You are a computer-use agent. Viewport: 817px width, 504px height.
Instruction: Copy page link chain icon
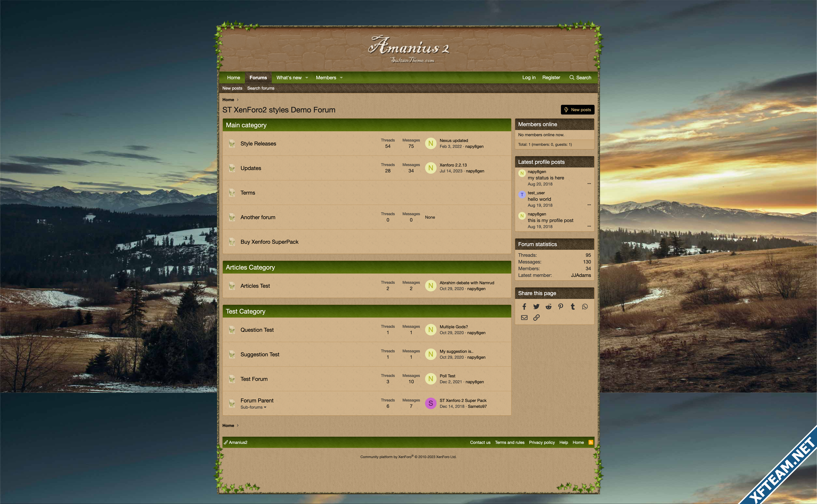tap(536, 318)
